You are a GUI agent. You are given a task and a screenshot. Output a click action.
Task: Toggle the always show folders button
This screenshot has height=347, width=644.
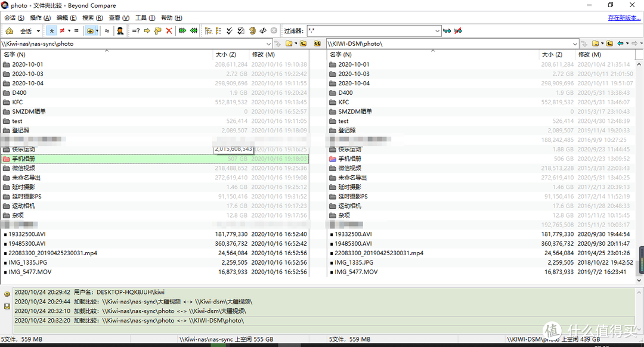89,31
